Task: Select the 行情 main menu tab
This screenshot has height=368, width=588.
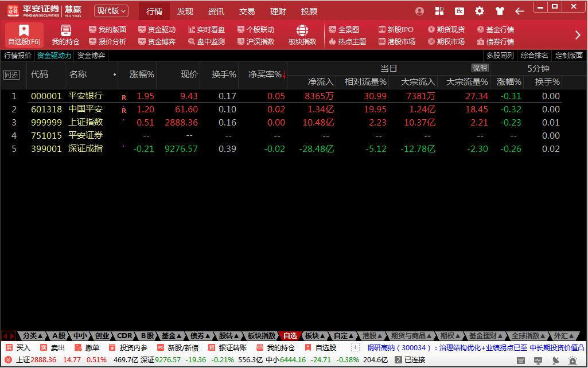Action: coord(154,11)
